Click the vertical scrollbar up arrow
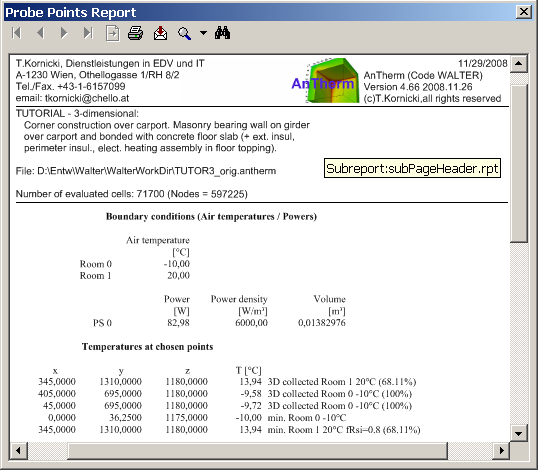Viewport: 538px width, 470px height. [518, 63]
